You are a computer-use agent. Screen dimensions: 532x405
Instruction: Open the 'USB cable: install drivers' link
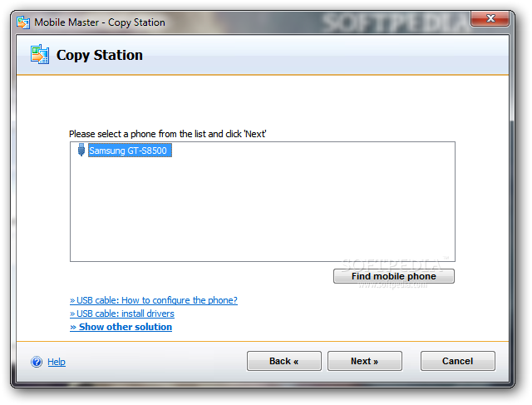pyautogui.click(x=122, y=314)
